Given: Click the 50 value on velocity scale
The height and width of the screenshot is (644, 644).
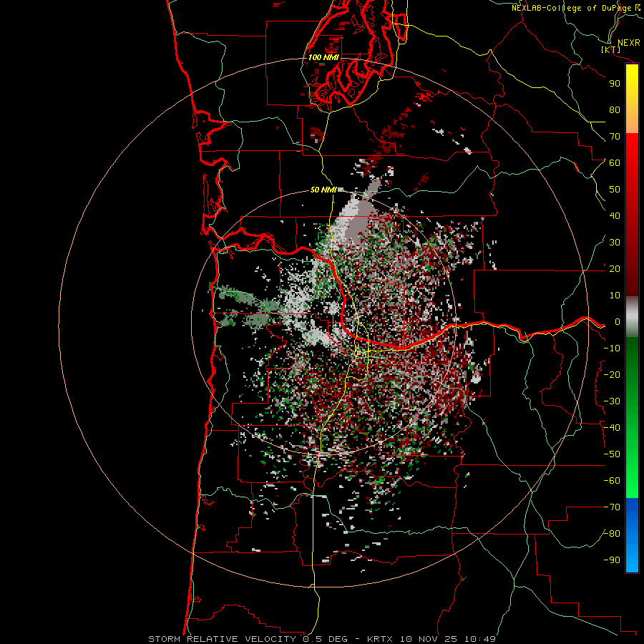Looking at the screenshot, I should [x=615, y=190].
